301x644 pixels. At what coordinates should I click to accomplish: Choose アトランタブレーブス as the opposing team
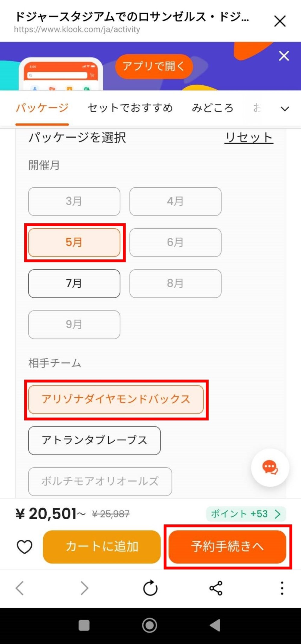94,440
